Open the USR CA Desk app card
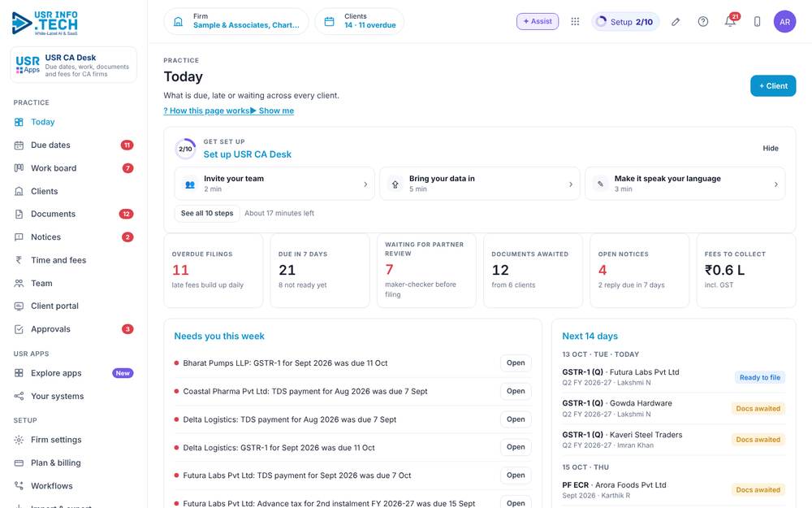The image size is (812, 508). (x=74, y=65)
